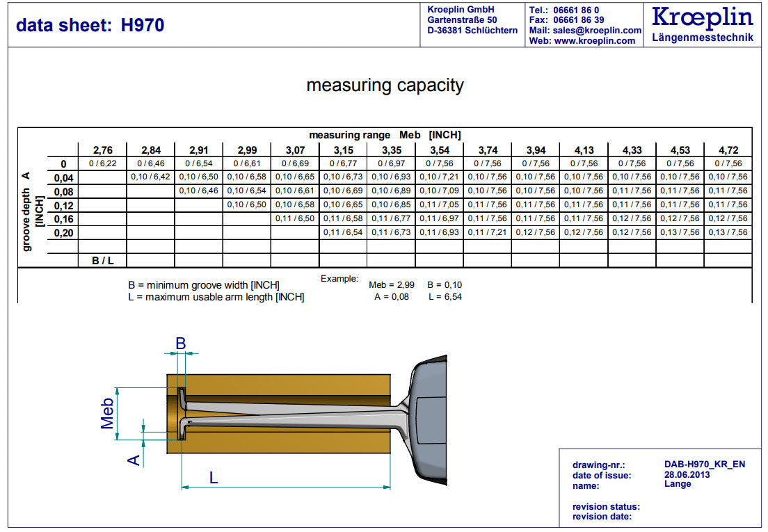768x532 pixels.
Task: Click the 'B' dimension label in the drawing
Action: click(180, 343)
